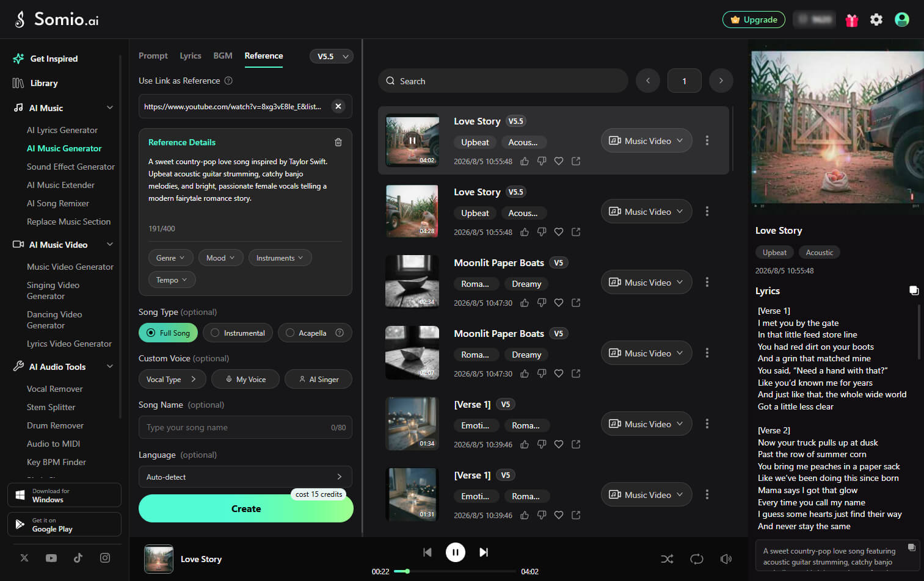Open settings gear in top bar
Viewport: 924px width, 581px height.
pyautogui.click(x=876, y=20)
